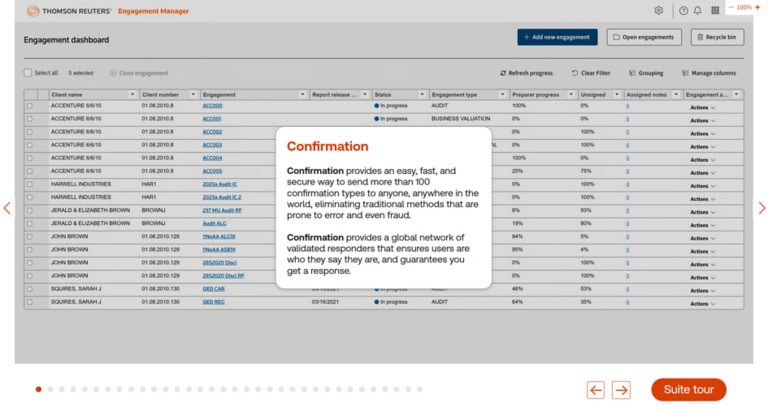Open the Grouping option
The width and height of the screenshot is (768, 410).
(646, 73)
